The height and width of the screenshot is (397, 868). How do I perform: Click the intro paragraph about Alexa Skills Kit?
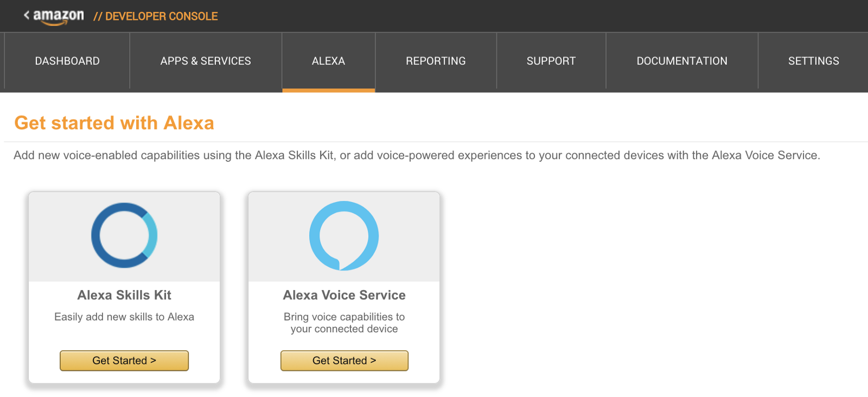click(x=416, y=155)
